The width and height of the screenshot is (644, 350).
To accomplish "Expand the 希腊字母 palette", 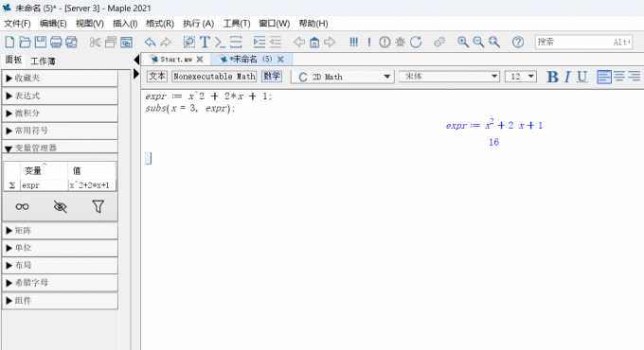I will pyautogui.click(x=60, y=283).
